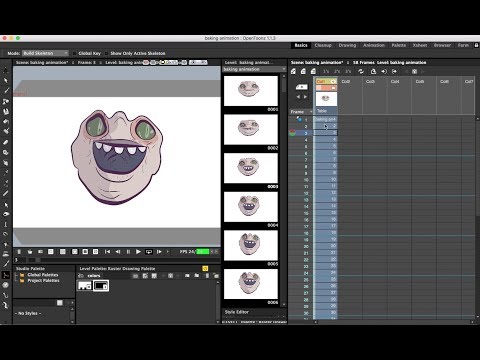480x360 pixels.
Task: Click the 1's reframe button
Action: pyautogui.click(x=326, y=71)
